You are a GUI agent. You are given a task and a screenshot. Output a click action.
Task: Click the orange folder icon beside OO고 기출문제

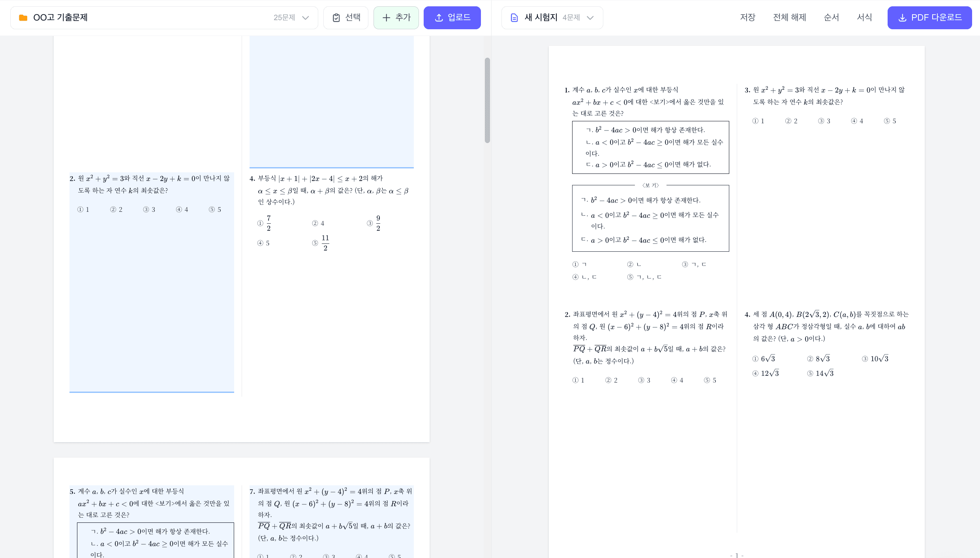pos(23,18)
